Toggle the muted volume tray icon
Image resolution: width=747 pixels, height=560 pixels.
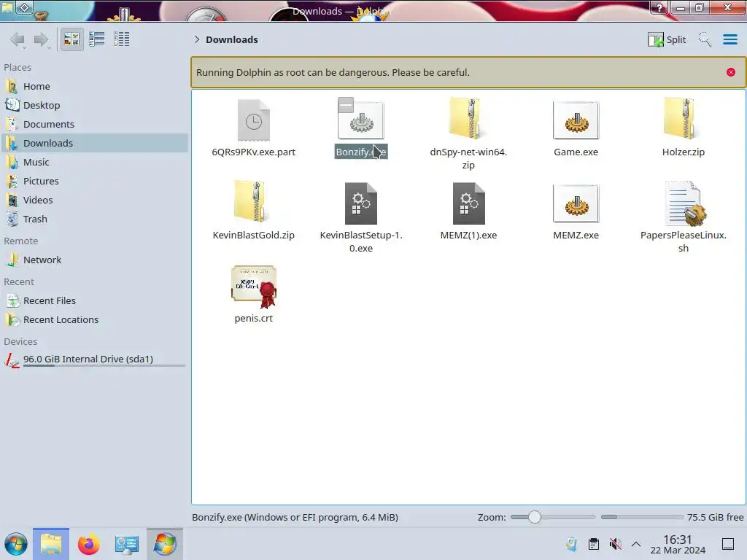coord(615,544)
